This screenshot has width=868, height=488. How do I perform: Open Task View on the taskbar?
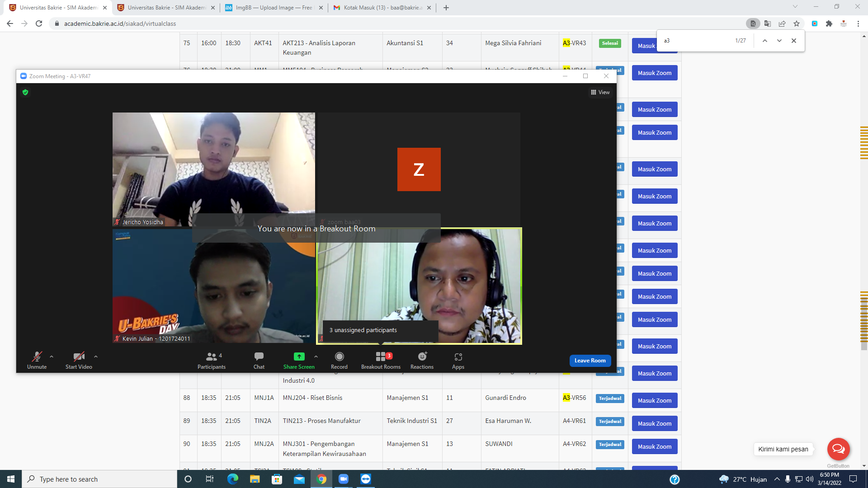(210, 479)
